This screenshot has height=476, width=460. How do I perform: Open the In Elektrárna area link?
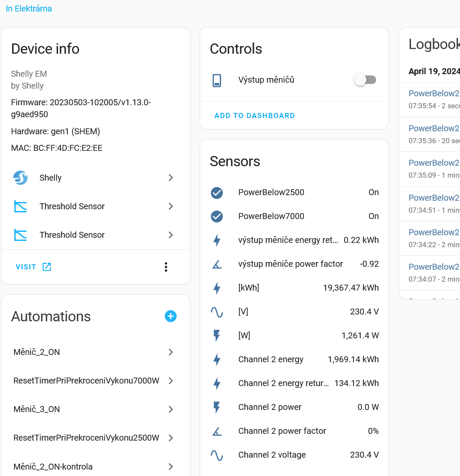tap(29, 9)
